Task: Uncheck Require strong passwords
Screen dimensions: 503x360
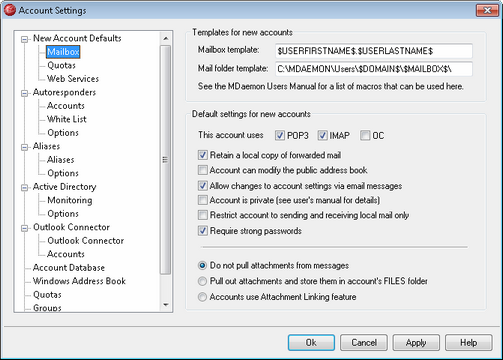Action: tap(203, 231)
